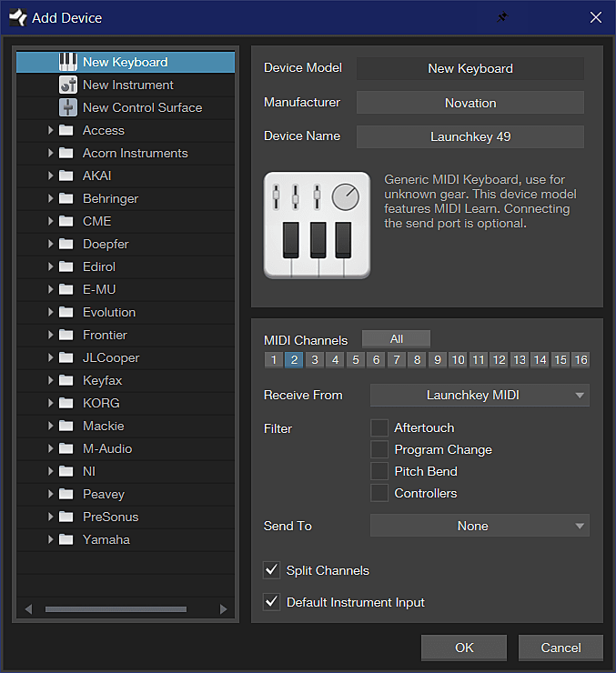Click the New Control Surface fader icon

click(x=68, y=107)
